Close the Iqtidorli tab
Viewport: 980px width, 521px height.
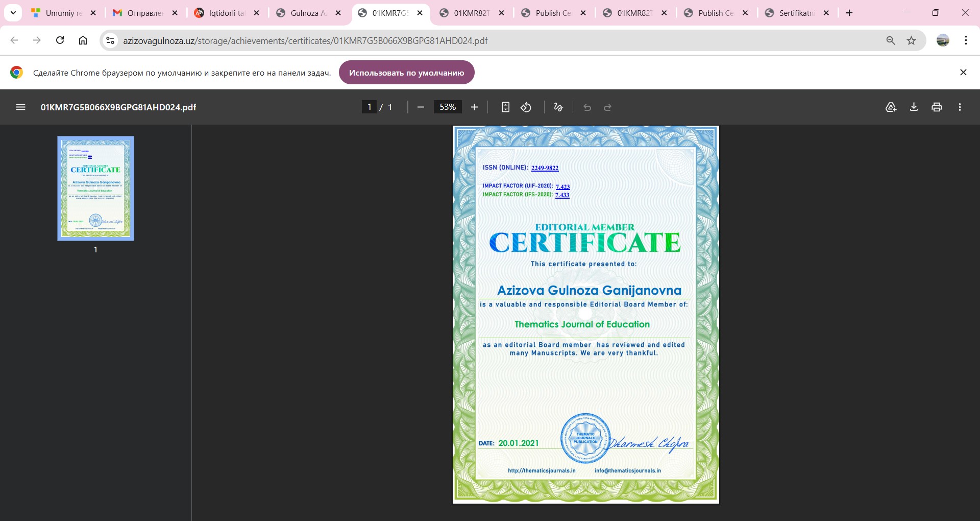[256, 13]
